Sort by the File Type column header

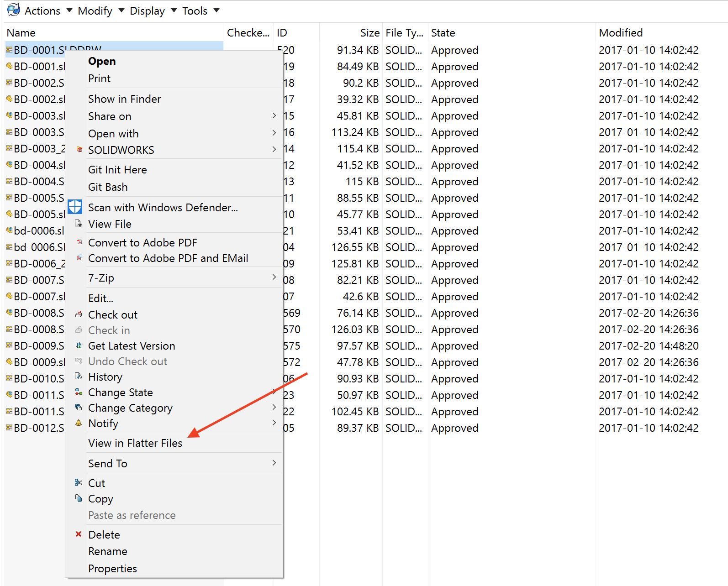click(x=405, y=33)
